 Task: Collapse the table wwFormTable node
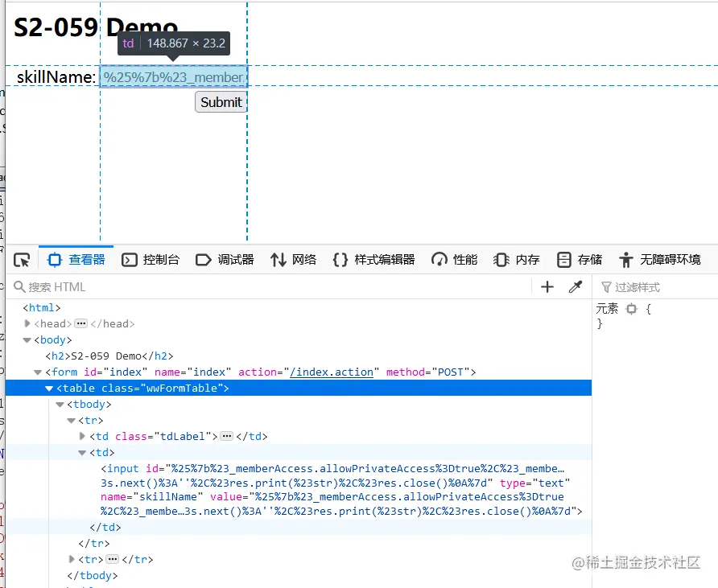click(x=49, y=388)
